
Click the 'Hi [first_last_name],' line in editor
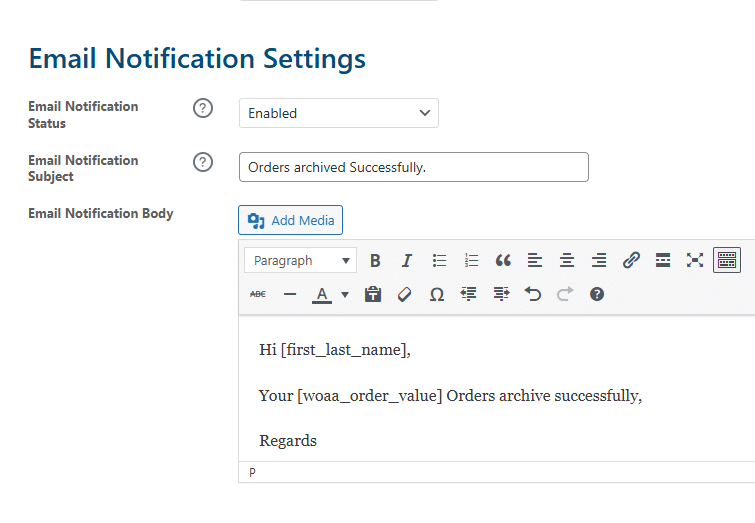[335, 350]
